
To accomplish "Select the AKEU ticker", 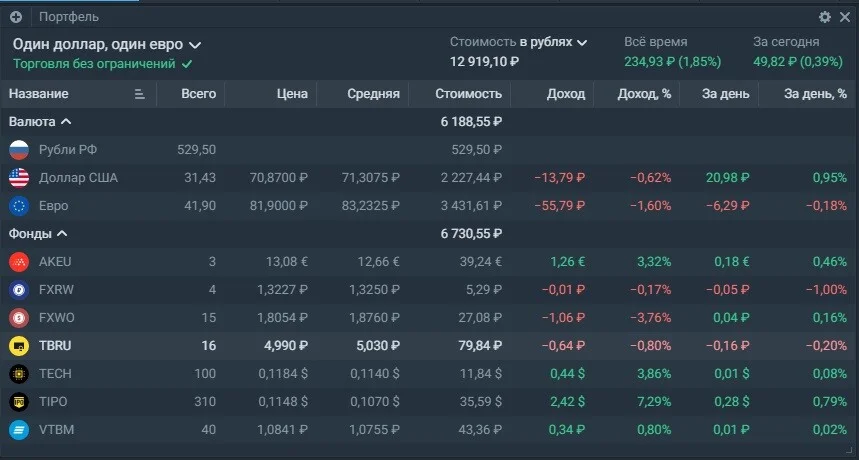I will coord(55,262).
